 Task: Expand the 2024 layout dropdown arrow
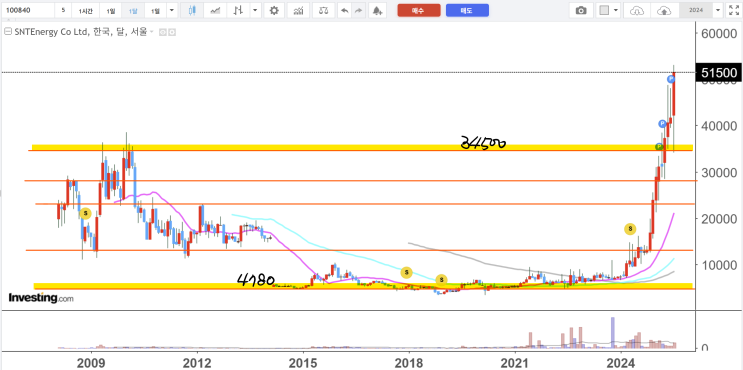tap(718, 10)
